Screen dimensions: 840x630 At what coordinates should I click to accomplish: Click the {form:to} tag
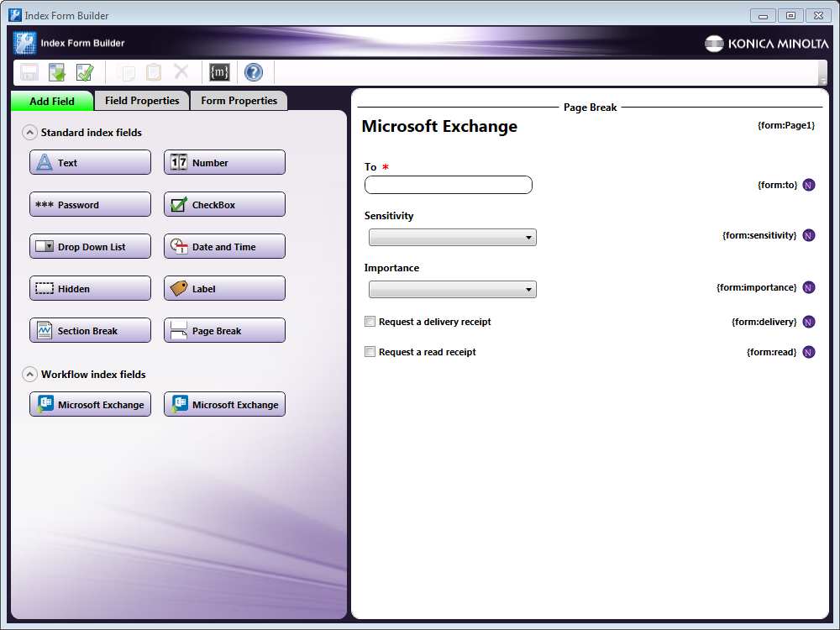pos(777,185)
